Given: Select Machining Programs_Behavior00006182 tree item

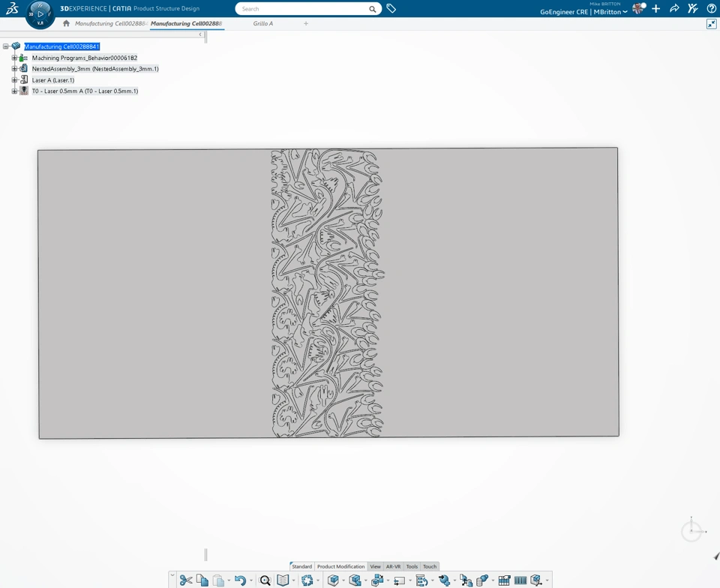Looking at the screenshot, I should click(85, 58).
